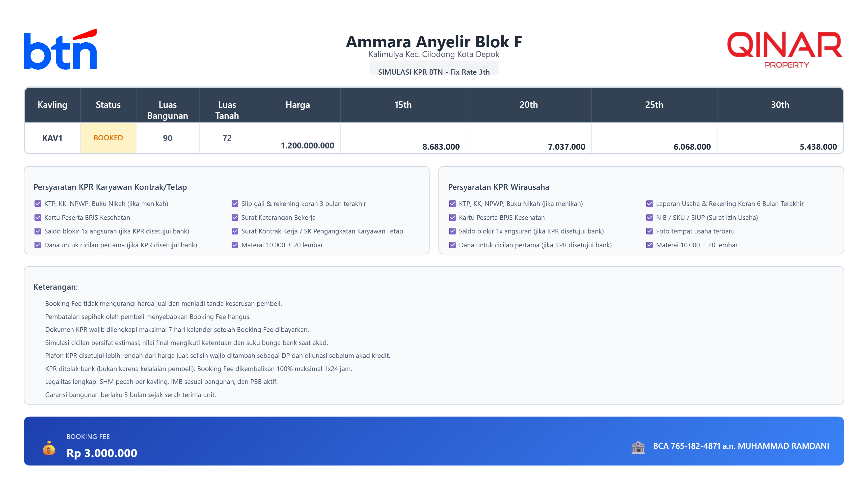This screenshot has height=490, width=868.
Task: Toggle the Slip gaji & rekening koran checkbox
Action: pyautogui.click(x=235, y=204)
